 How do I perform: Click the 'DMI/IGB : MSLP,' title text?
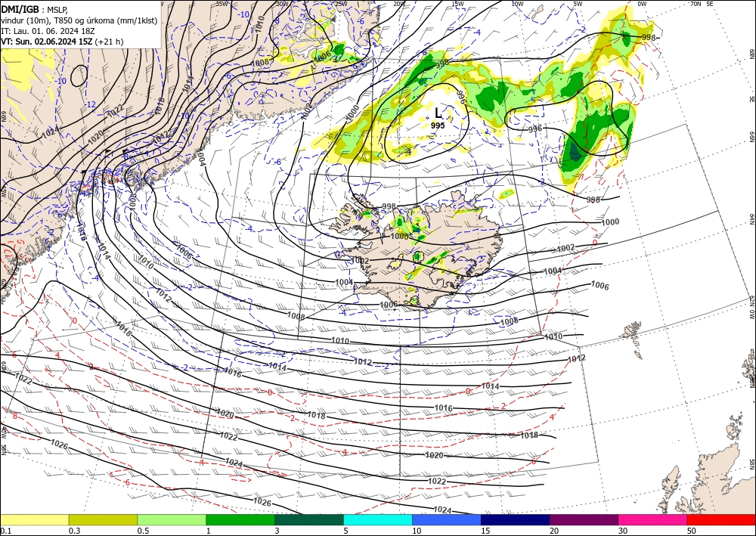click(x=35, y=10)
